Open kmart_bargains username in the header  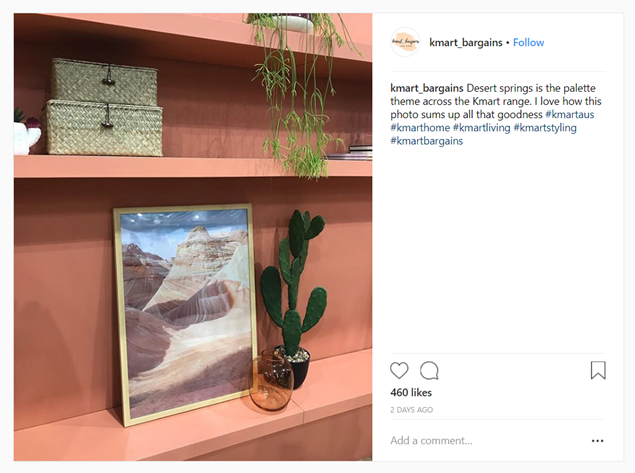(x=466, y=43)
